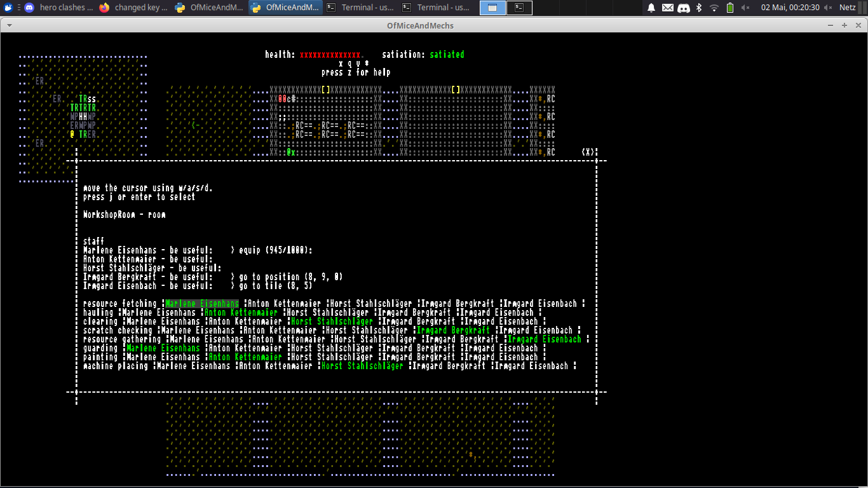Viewport: 868px width, 488px height.
Task: Click the red health bar
Action: click(331, 55)
